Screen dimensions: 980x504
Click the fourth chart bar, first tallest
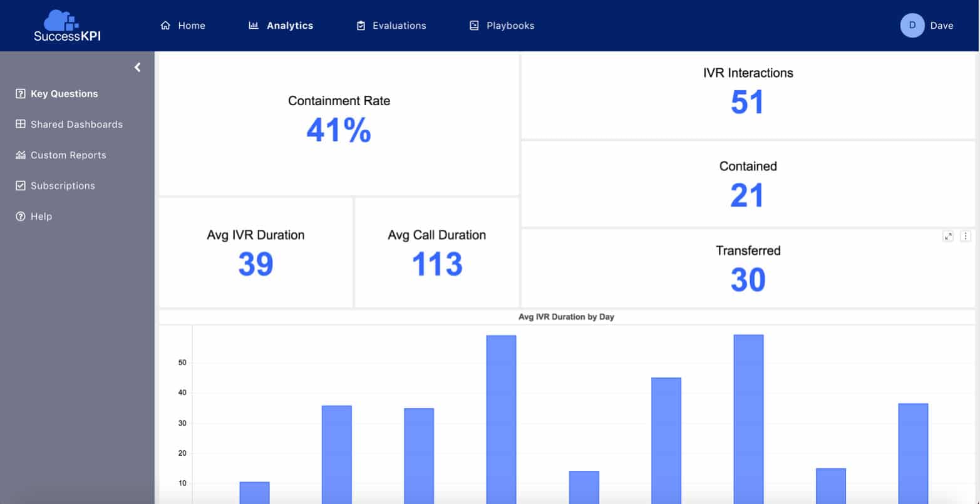coord(501,419)
